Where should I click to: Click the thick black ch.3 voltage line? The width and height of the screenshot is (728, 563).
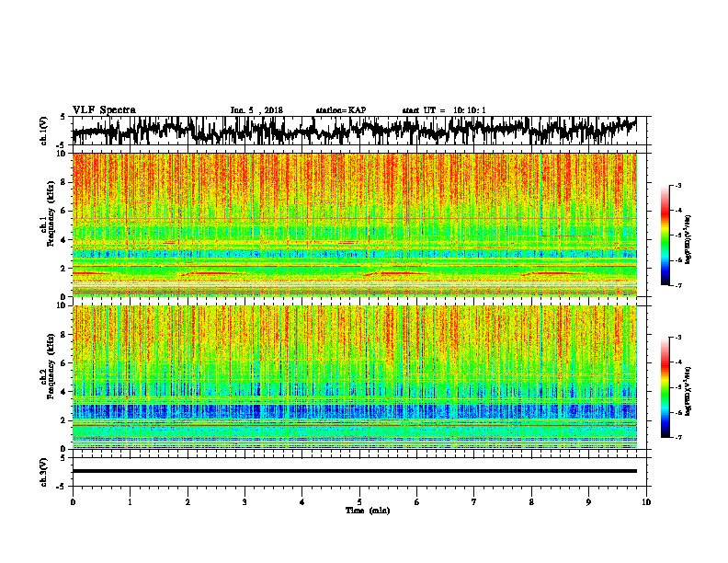(354, 471)
